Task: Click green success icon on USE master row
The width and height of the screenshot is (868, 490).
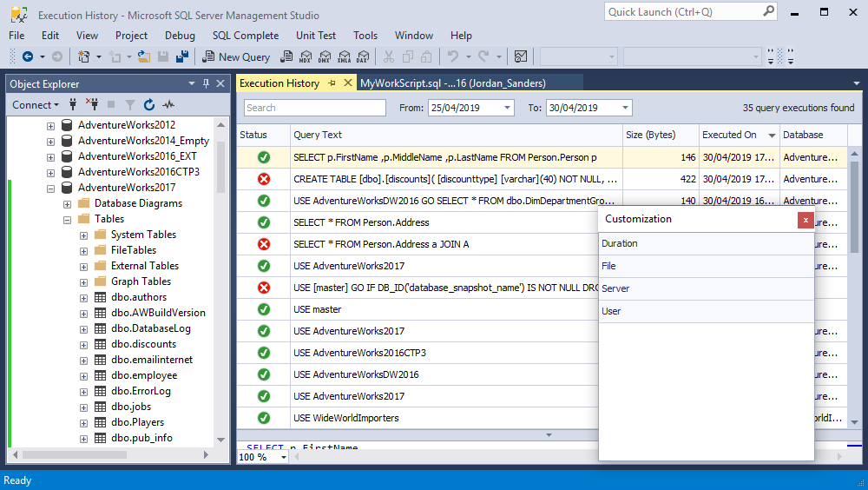Action: pos(264,309)
